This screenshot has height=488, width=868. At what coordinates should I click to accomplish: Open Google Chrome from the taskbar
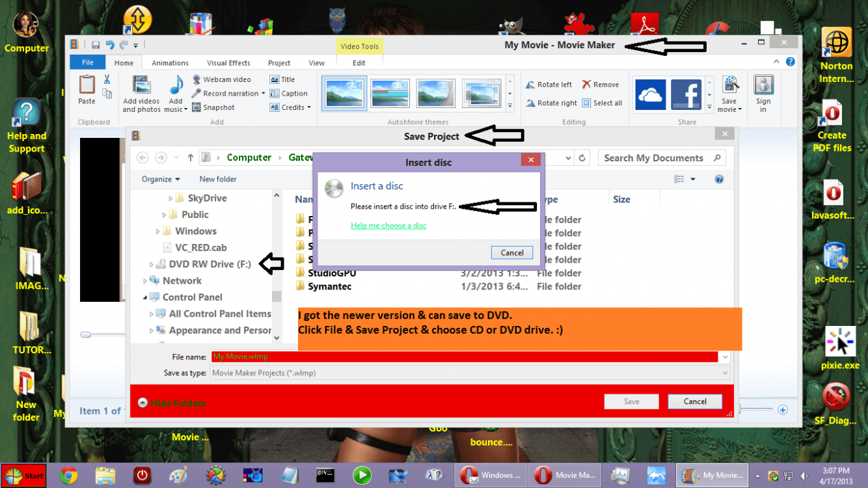pyautogui.click(x=68, y=476)
